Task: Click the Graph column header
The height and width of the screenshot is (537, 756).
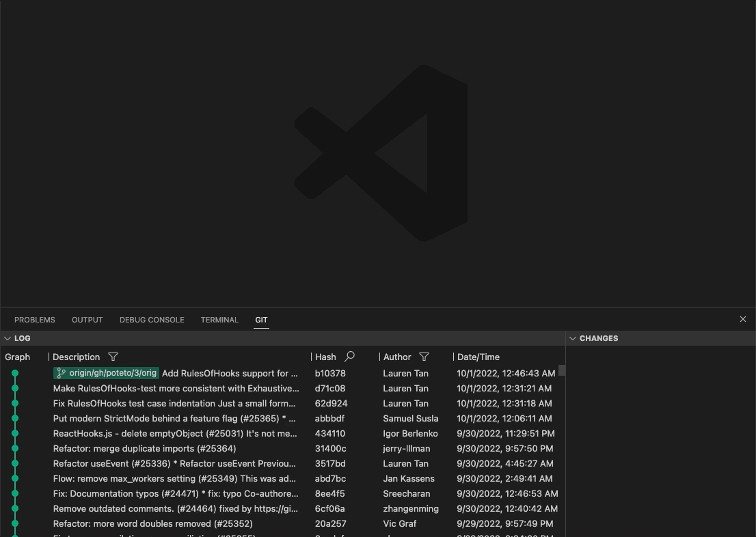Action: click(17, 357)
